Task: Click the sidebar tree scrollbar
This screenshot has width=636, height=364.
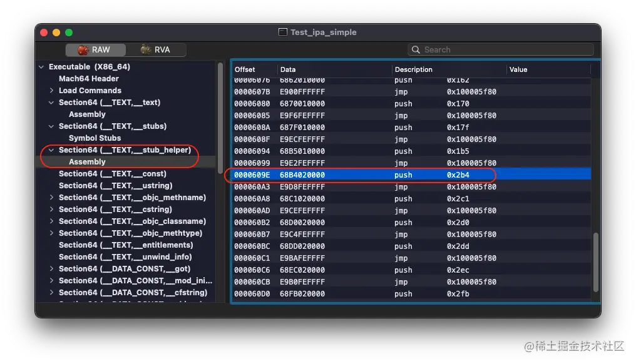Action: (220, 118)
